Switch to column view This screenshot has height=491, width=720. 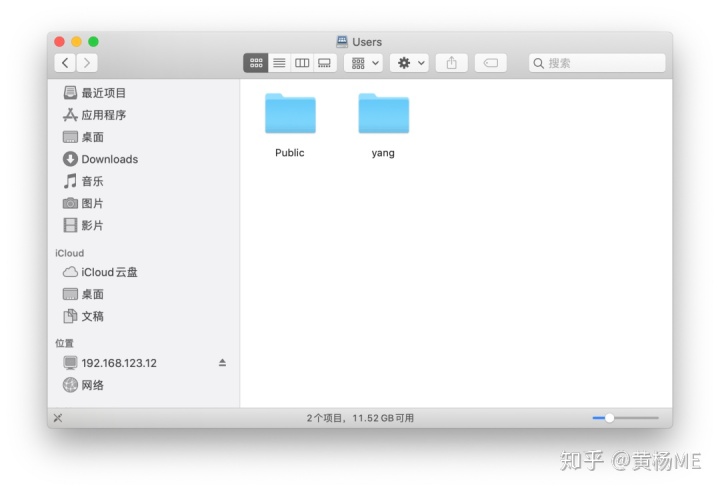pos(302,63)
